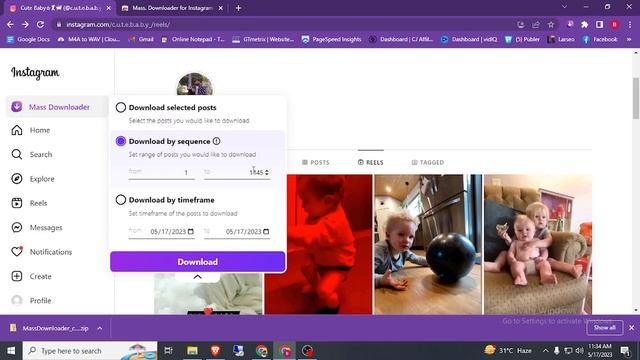Collapse the Mass Downloader panel with chevron

(198, 277)
